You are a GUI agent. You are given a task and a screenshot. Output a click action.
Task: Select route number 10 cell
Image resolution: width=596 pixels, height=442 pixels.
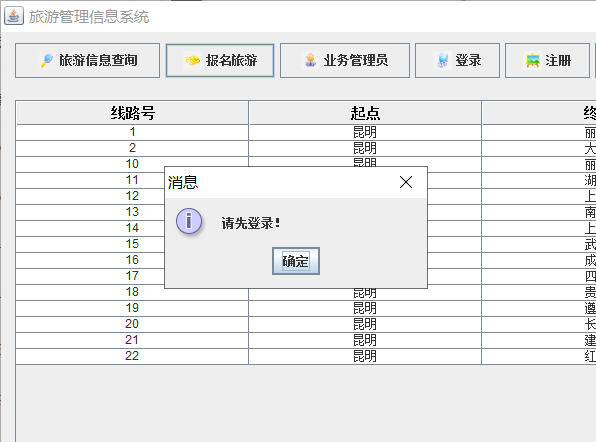tap(132, 164)
